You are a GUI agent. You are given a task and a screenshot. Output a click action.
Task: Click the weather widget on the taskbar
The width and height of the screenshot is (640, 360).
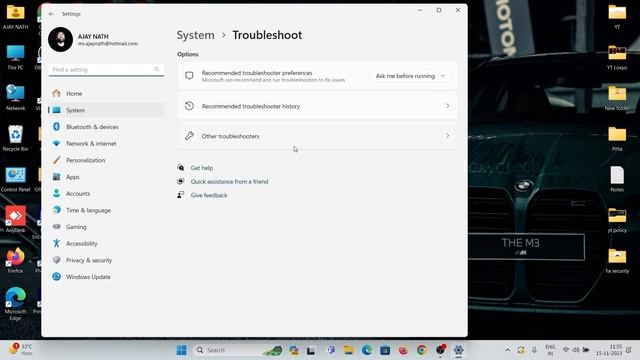click(x=20, y=350)
